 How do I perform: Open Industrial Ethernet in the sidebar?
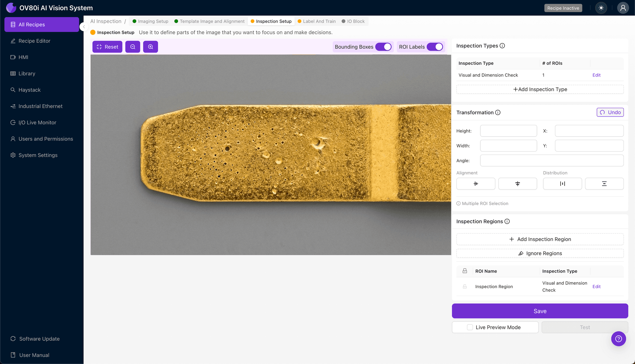[42, 107]
